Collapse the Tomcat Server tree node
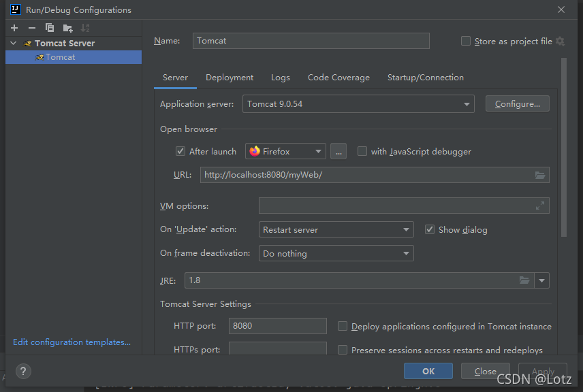Screen dimensions: 583x392 [14, 43]
